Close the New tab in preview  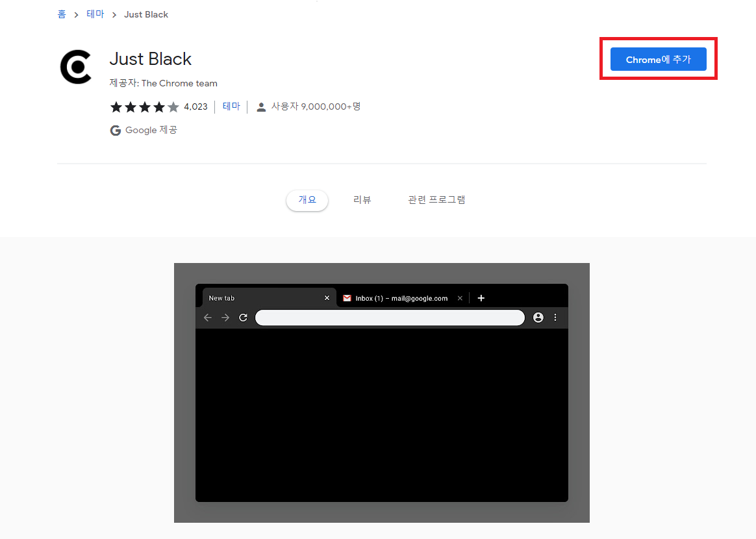327,298
